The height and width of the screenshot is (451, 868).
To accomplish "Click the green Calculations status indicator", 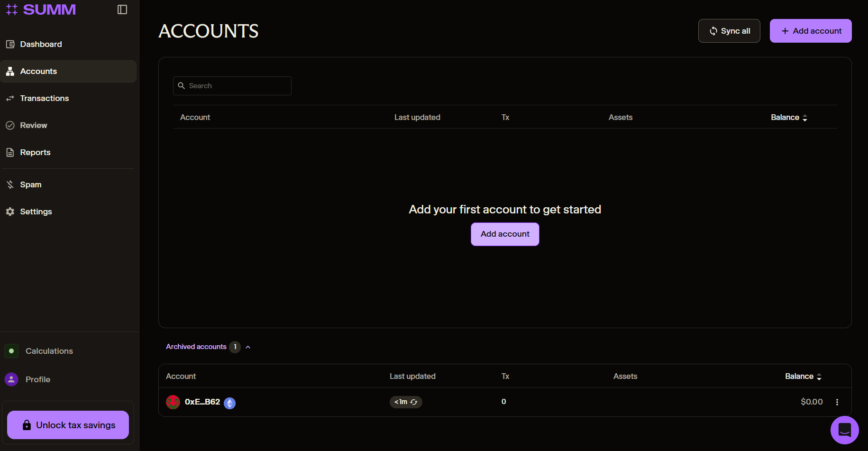I will [11, 350].
